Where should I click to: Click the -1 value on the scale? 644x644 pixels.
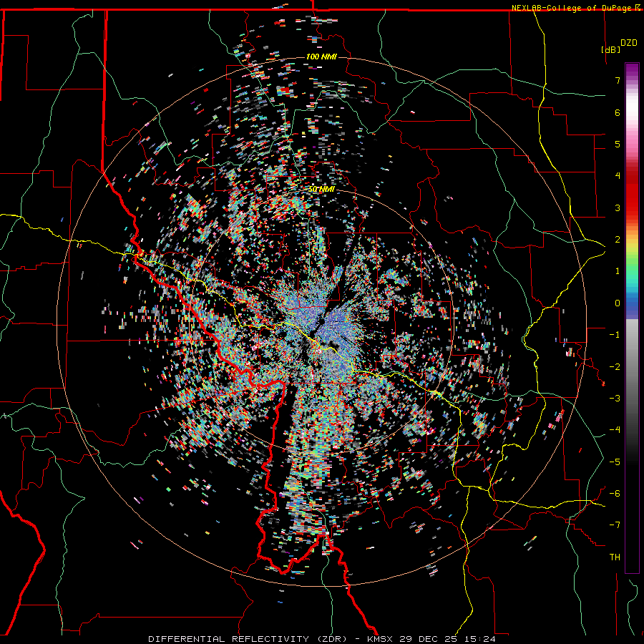coord(615,335)
